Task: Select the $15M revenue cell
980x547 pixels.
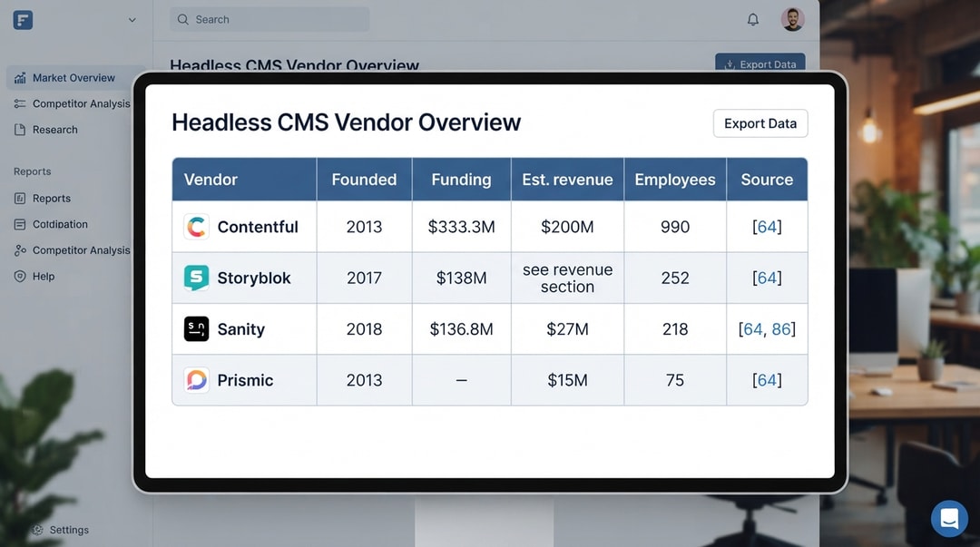Action: 567,380
